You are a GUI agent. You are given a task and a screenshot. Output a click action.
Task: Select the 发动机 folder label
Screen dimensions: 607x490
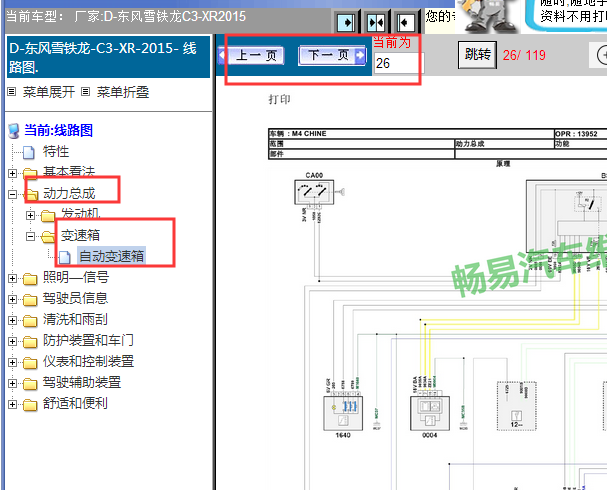[x=81, y=214]
